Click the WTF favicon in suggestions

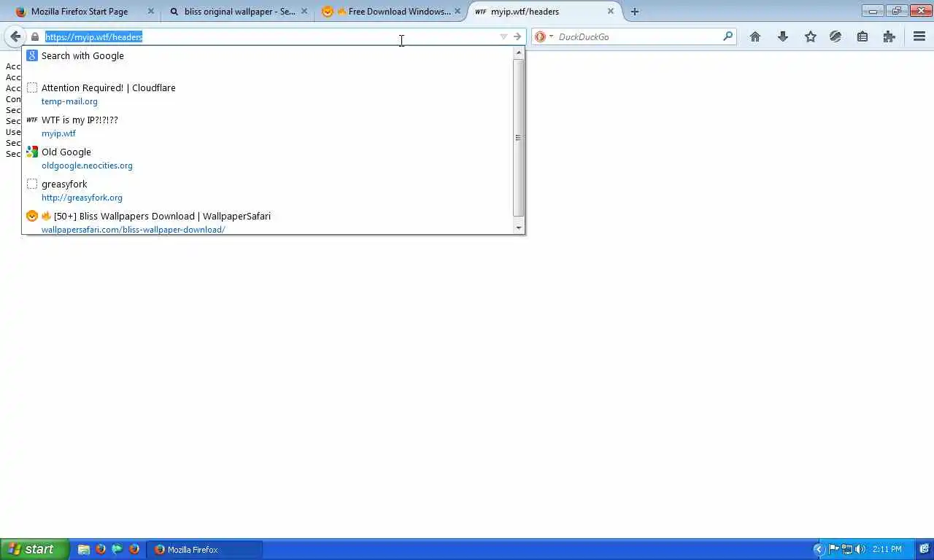[32, 120]
